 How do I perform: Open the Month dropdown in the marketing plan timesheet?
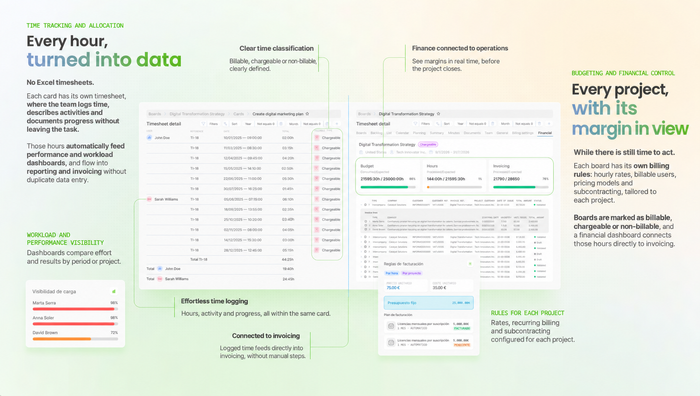(293, 124)
